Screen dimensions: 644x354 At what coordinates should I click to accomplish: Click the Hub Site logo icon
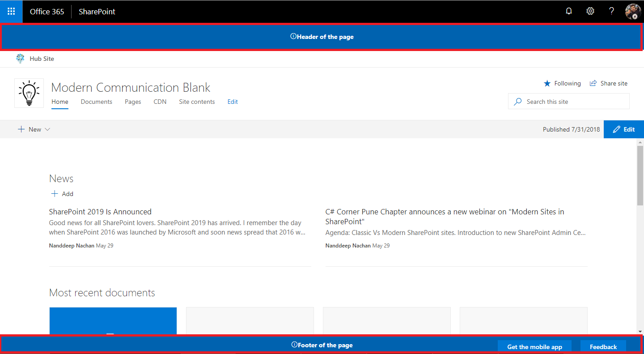[20, 59]
